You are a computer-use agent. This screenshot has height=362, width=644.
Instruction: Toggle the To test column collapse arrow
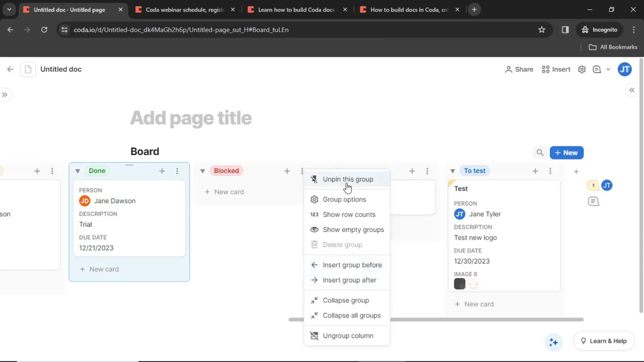click(452, 171)
